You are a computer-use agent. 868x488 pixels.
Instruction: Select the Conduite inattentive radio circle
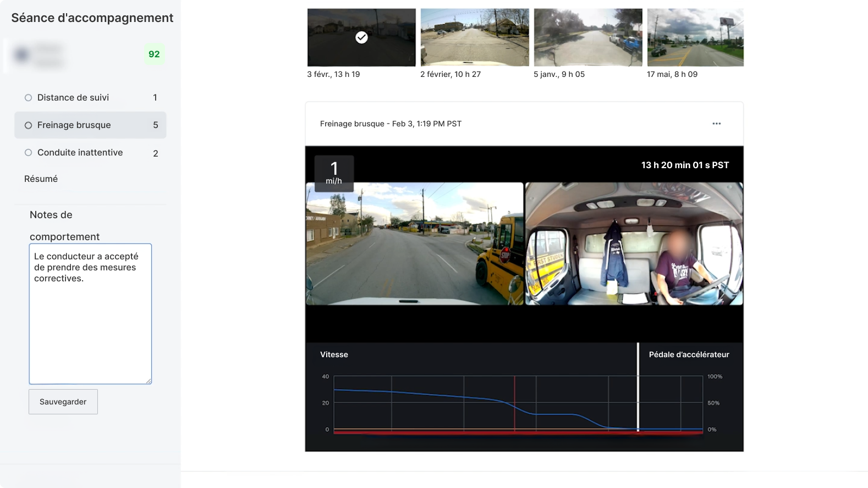coord(28,153)
